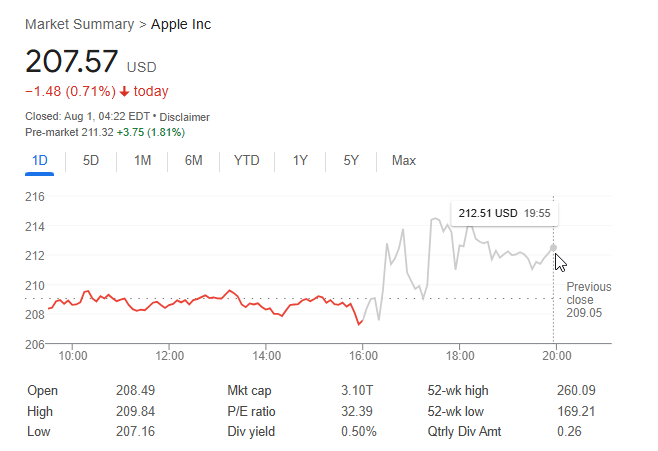Click the 212.51 USD chart tooltip
The height and width of the screenshot is (451, 658).
[504, 212]
